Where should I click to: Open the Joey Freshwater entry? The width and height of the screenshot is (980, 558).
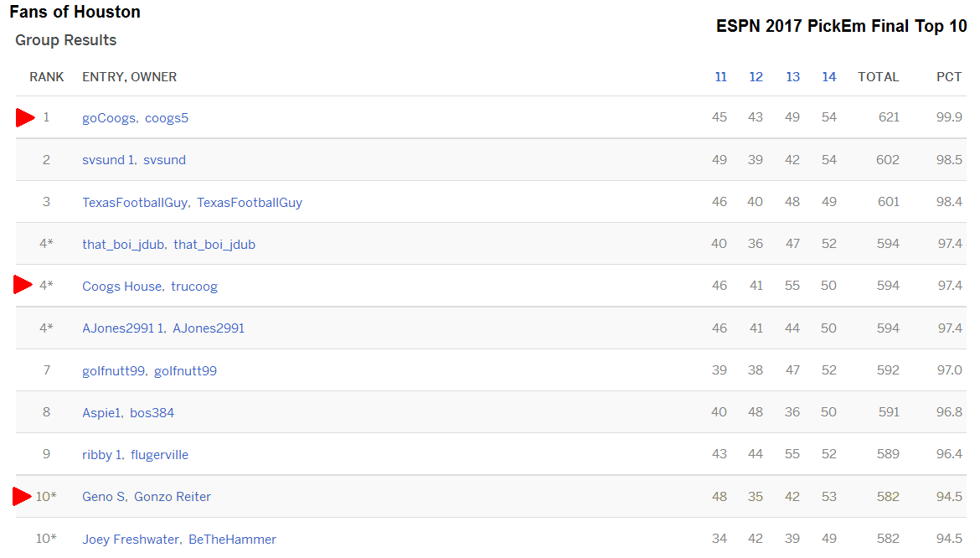point(131,540)
